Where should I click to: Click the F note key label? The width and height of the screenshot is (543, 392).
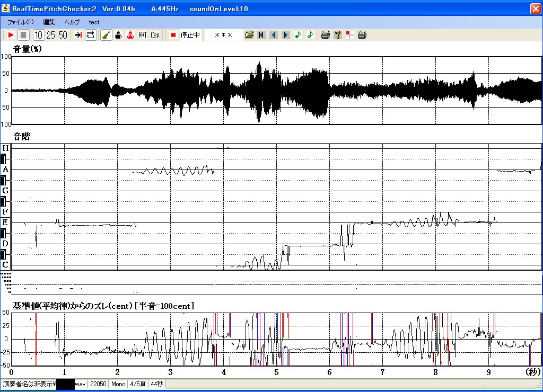[5, 211]
